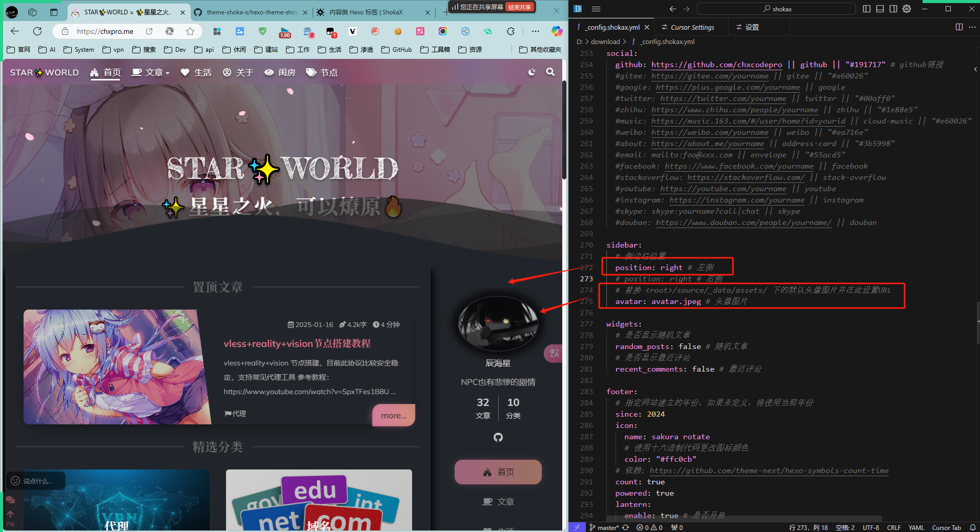The height and width of the screenshot is (532, 980).
Task: Open GitHub icon link under sidebar profile
Action: (498, 437)
